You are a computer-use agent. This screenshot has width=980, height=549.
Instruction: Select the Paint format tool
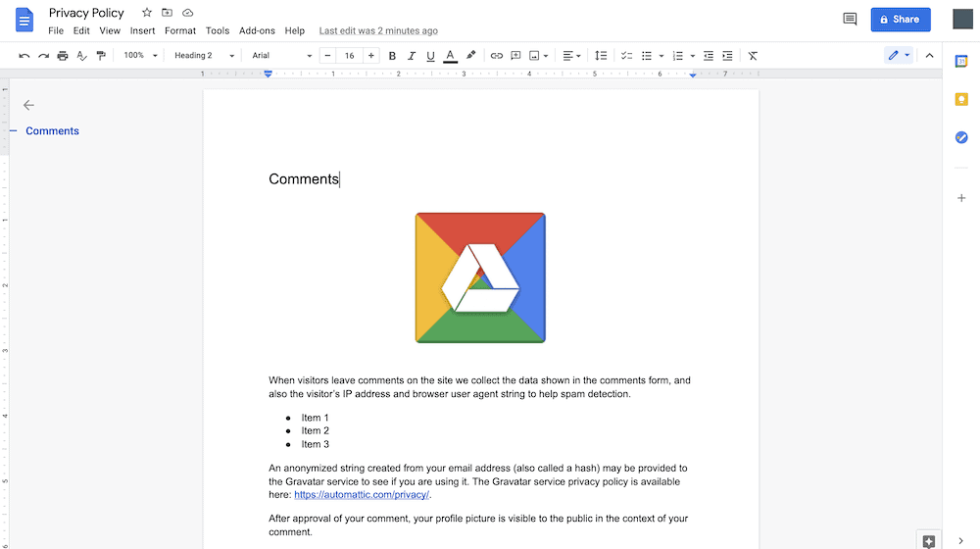point(101,56)
